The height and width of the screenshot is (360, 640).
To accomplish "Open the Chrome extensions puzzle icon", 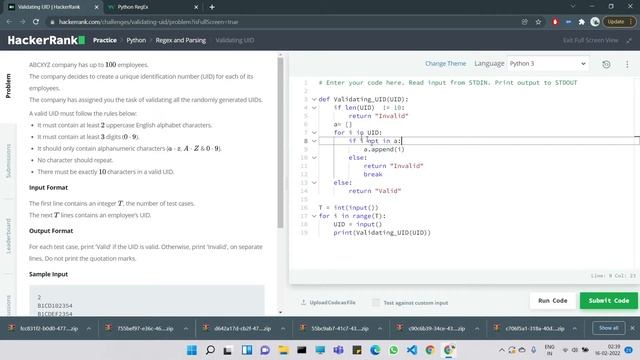I will [x=582, y=22].
